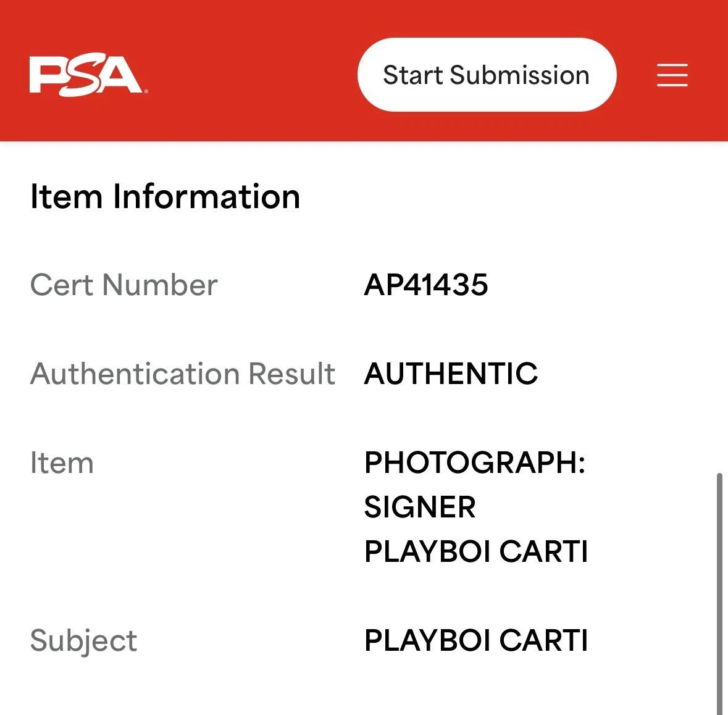Click PLAYBOI CARTI under the Item field
This screenshot has height=715, width=728.
point(475,551)
